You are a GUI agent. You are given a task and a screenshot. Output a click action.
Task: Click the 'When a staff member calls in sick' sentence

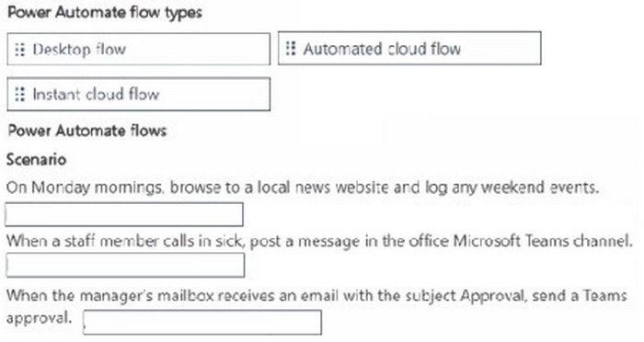[319, 241]
